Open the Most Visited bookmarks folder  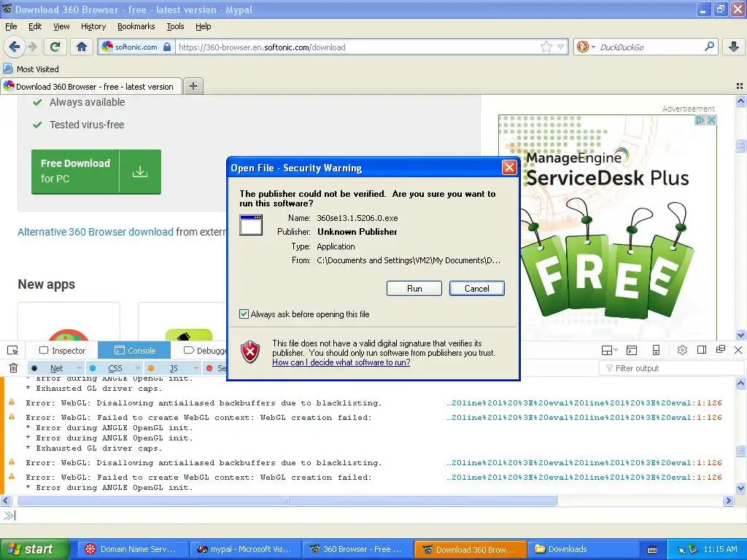point(31,69)
